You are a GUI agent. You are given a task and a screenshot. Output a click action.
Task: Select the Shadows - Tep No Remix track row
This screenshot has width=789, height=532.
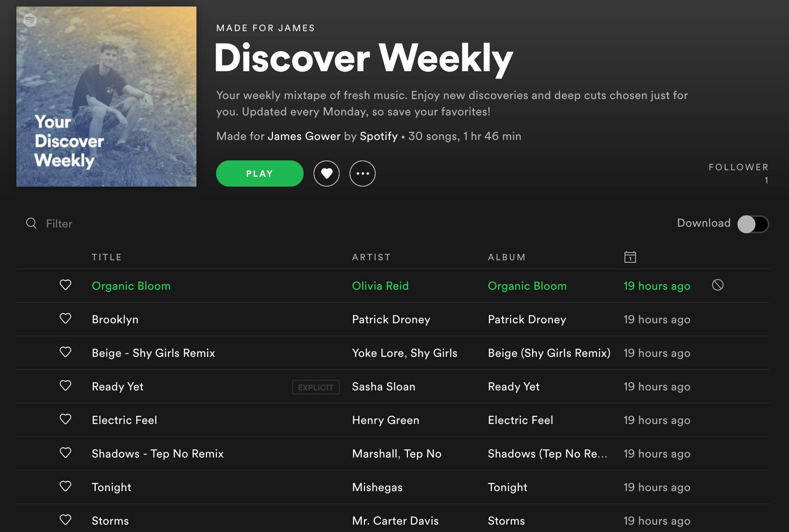(393, 453)
